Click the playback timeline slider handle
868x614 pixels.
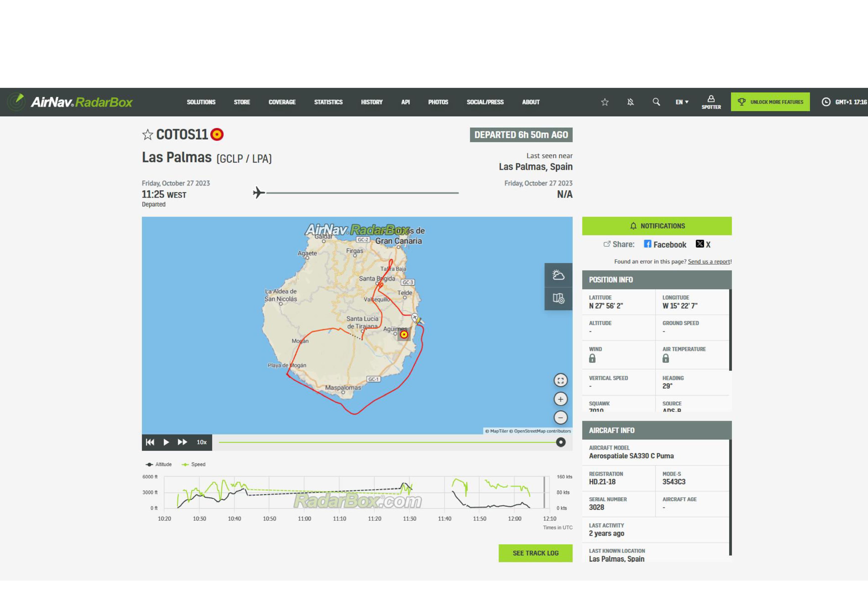[561, 442]
